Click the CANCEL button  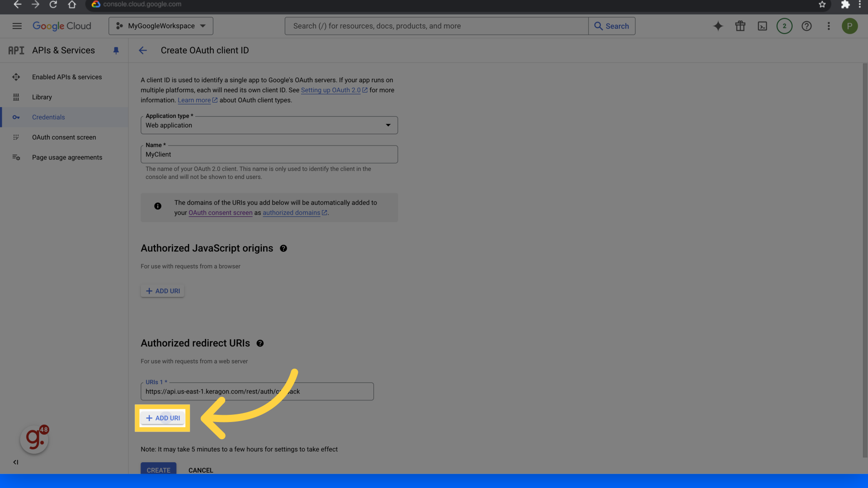(x=201, y=470)
